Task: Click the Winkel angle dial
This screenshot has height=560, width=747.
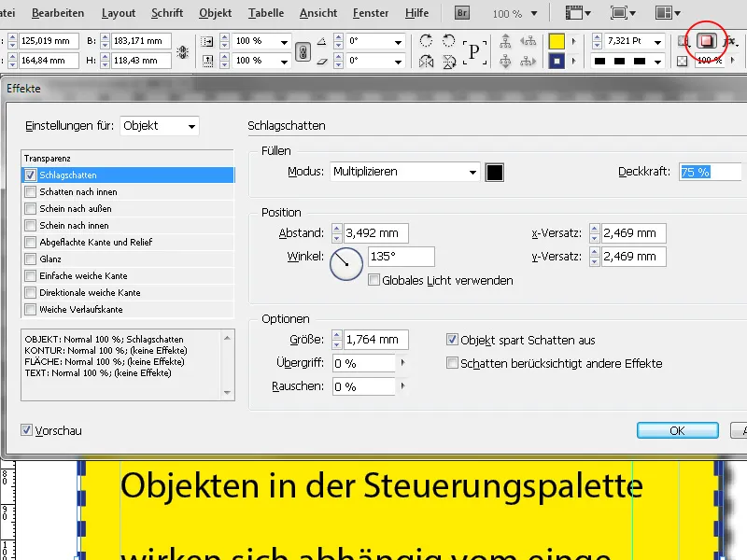Action: pyautogui.click(x=346, y=263)
